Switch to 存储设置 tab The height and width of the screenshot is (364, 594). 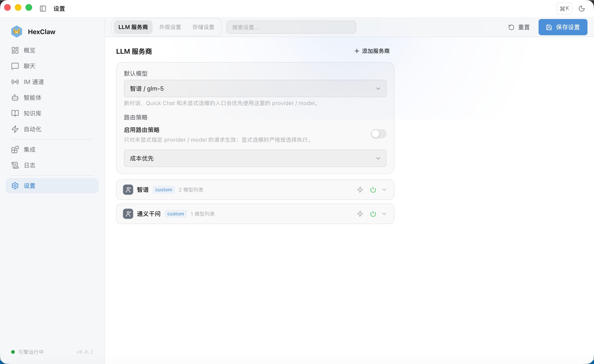(203, 27)
